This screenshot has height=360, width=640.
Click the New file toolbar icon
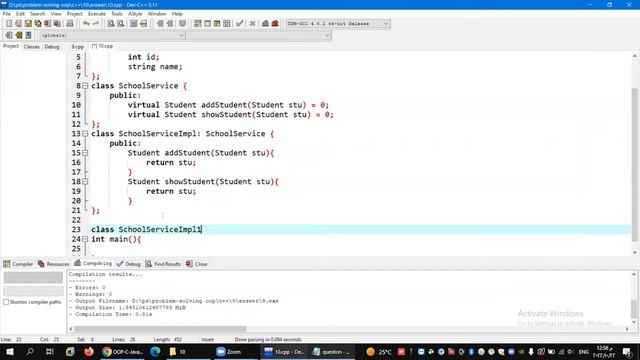pos(9,24)
